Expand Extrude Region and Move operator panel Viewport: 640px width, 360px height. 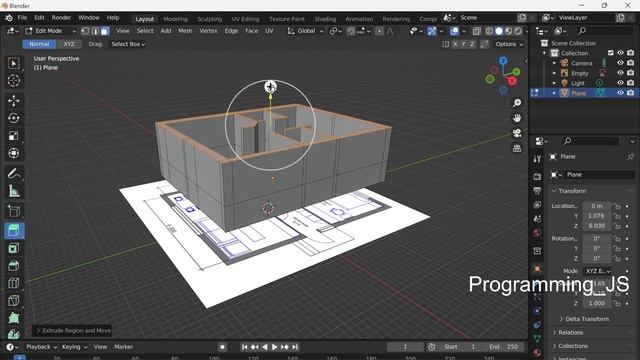72,331
